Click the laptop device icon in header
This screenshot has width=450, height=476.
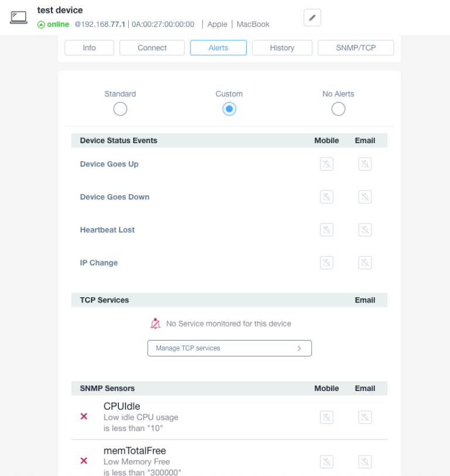19,18
